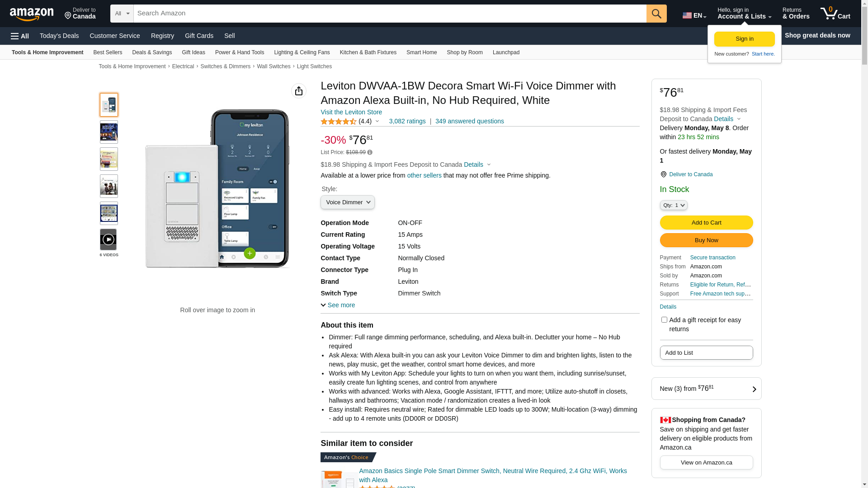Click the Search Amazon input field
The height and width of the screenshot is (488, 868).
tap(389, 14)
